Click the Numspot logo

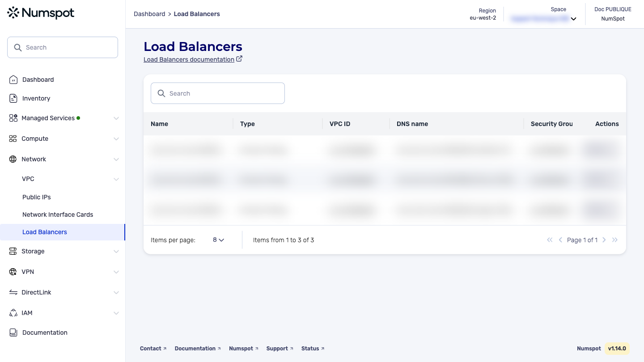[x=41, y=13]
